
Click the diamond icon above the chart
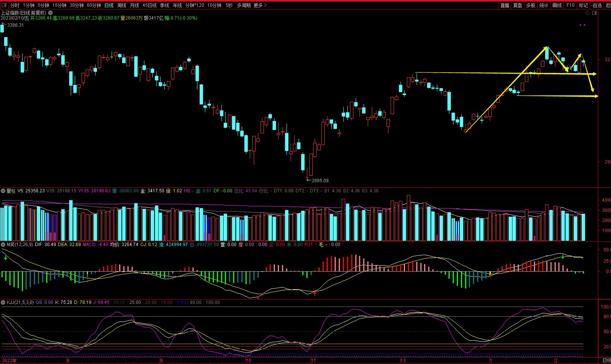587,13
